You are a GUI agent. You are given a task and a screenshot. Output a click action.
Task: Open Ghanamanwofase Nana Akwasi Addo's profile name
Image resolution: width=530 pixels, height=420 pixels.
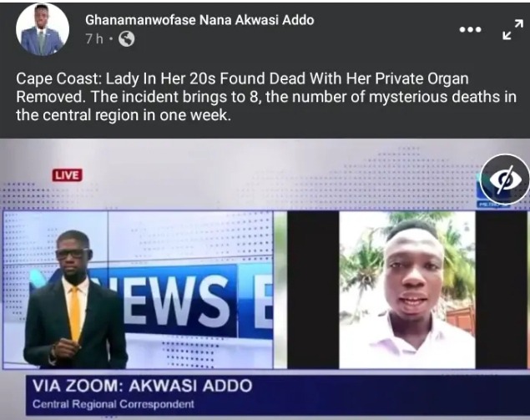[x=199, y=20]
